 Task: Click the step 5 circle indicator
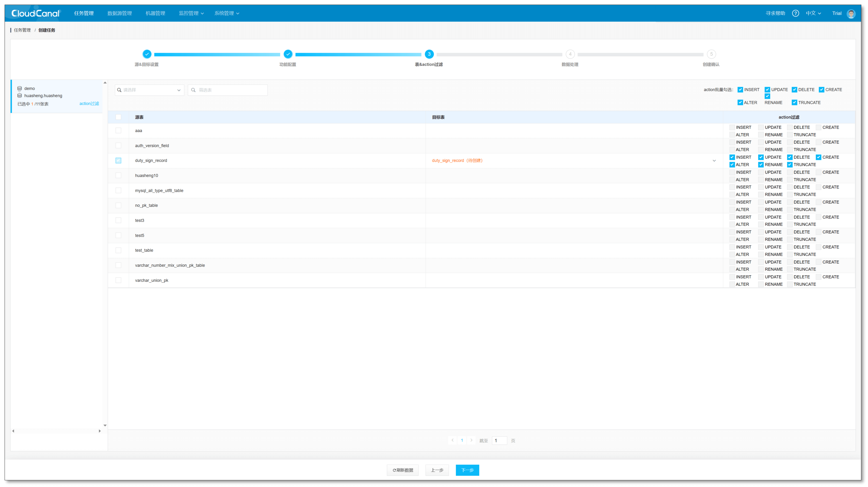pos(711,54)
